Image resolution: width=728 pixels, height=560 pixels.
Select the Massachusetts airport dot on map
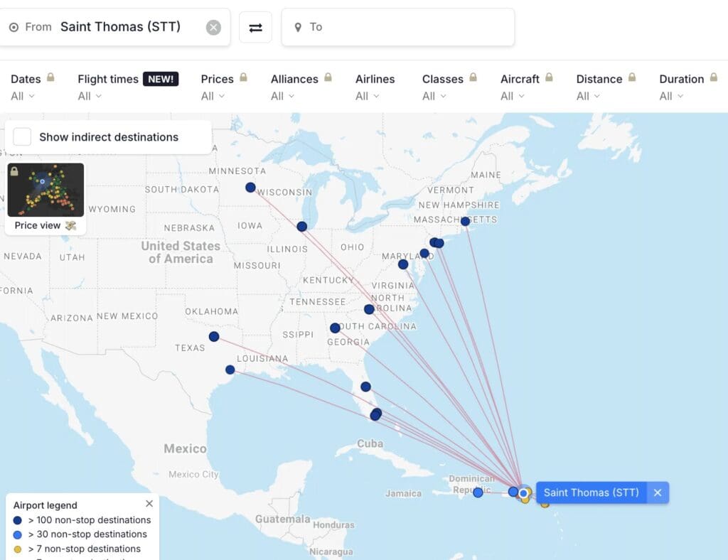pyautogui.click(x=465, y=222)
